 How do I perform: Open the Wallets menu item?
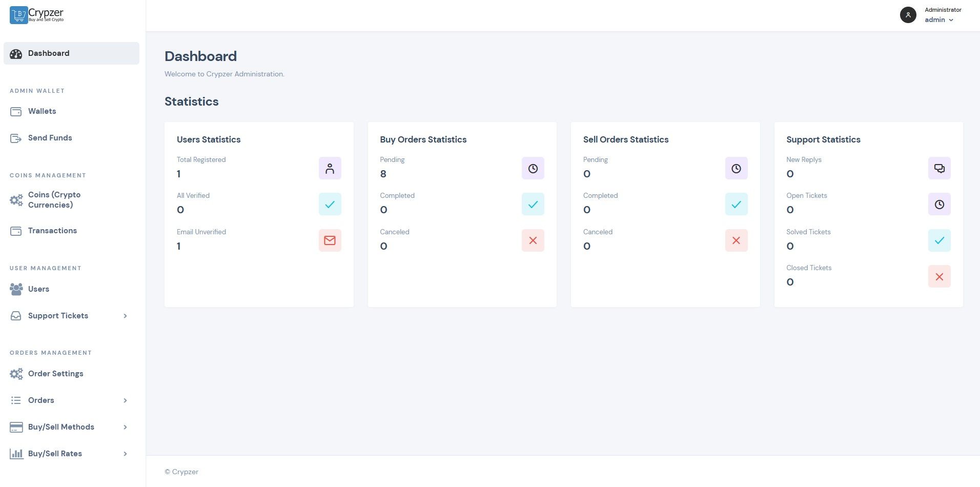point(42,111)
